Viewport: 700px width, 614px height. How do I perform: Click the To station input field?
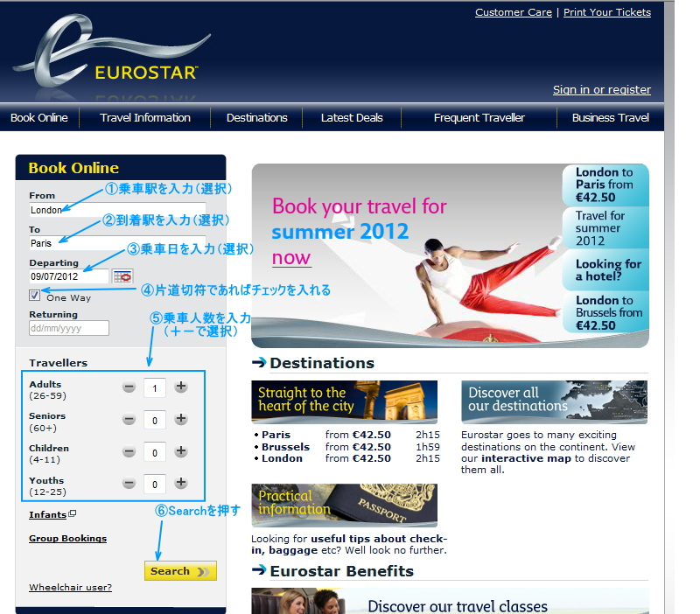point(117,243)
